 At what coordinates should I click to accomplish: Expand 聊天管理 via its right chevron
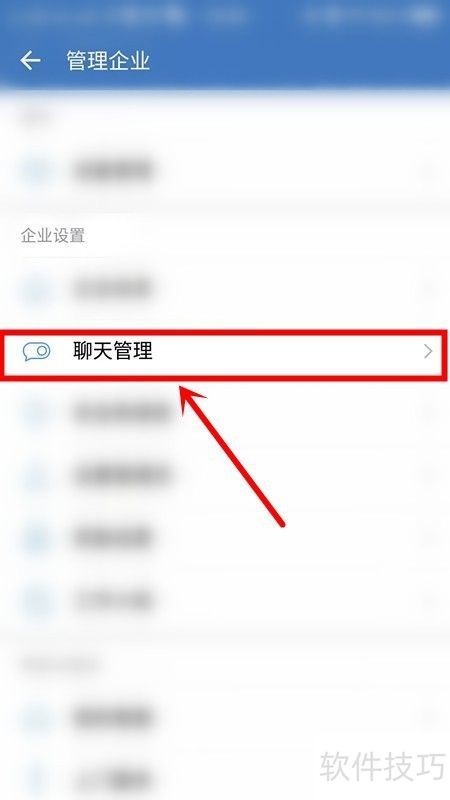coord(428,352)
